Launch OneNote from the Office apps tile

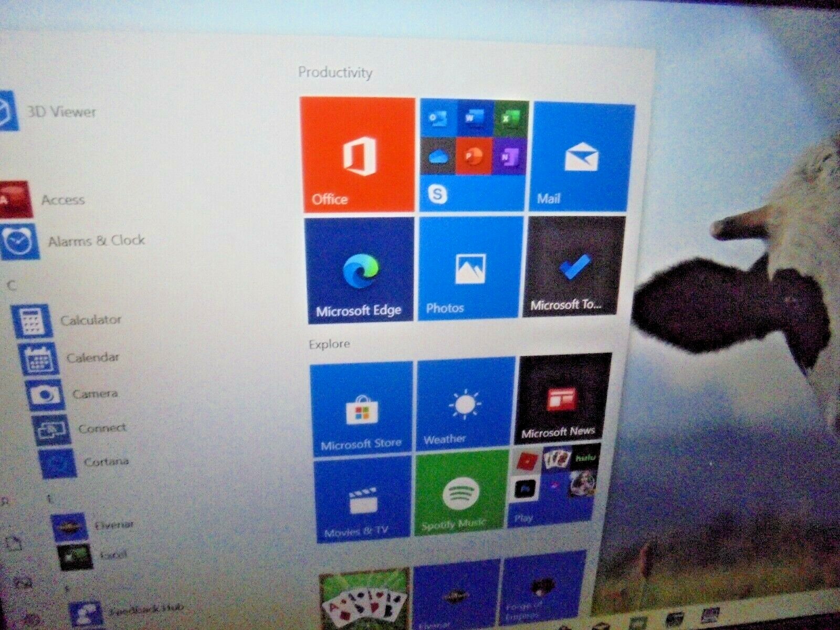pyautogui.click(x=509, y=157)
